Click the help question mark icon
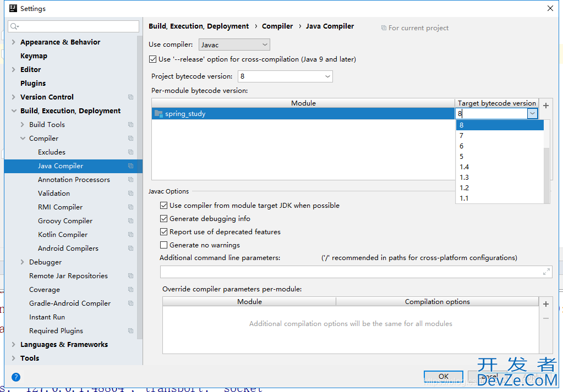The width and height of the screenshot is (563, 392). coord(16,377)
